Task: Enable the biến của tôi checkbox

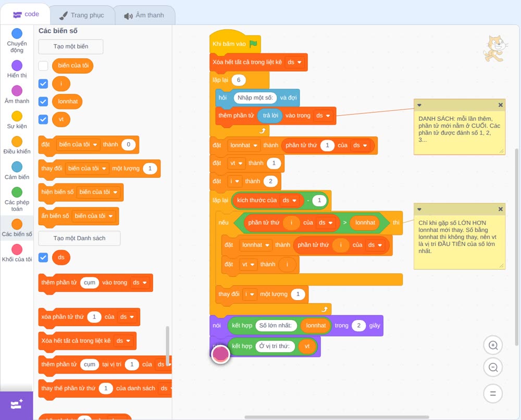Action: [x=43, y=66]
